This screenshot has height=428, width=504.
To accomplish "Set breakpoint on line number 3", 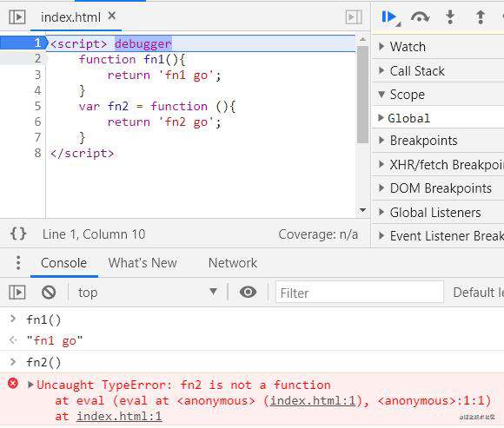I will [x=37, y=75].
